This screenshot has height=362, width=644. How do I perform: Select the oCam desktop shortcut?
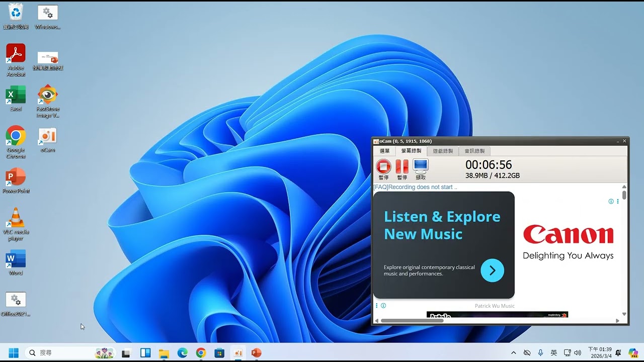[48, 140]
